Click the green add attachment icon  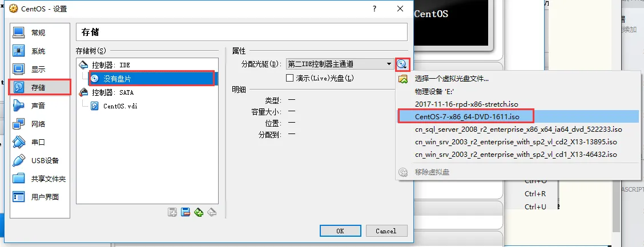[199, 212]
